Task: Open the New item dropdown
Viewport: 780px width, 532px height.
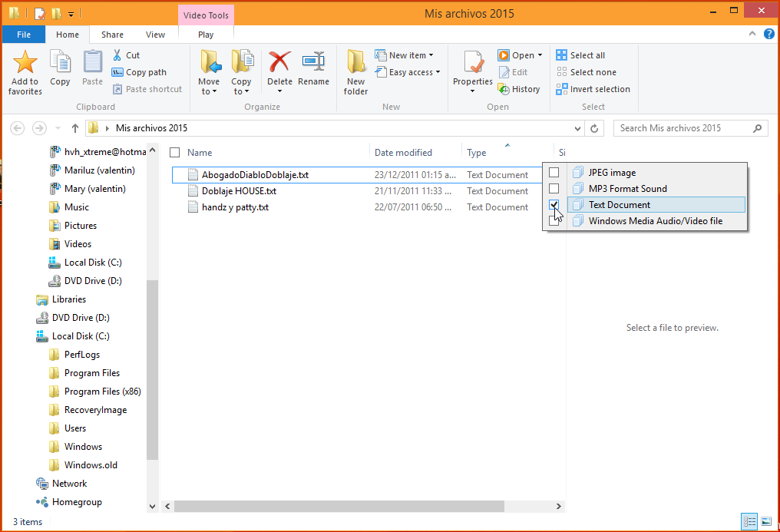Action: 405,55
